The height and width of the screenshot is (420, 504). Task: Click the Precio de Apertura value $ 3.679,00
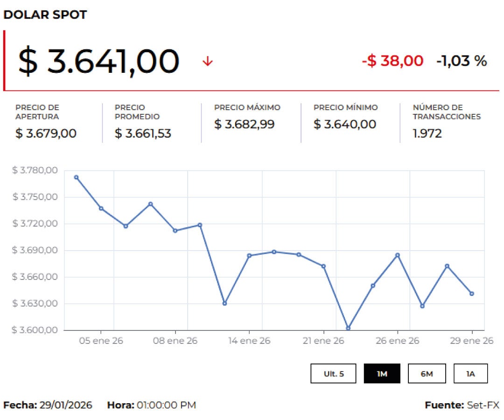point(46,133)
